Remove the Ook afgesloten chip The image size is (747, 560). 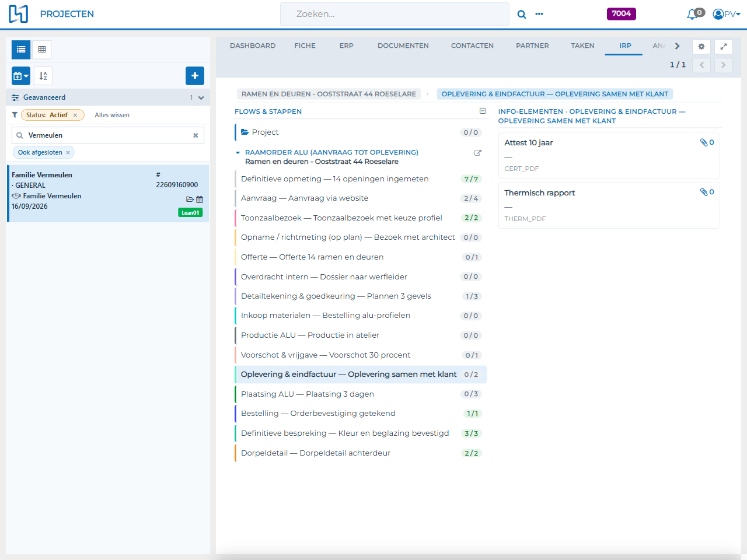coord(68,153)
